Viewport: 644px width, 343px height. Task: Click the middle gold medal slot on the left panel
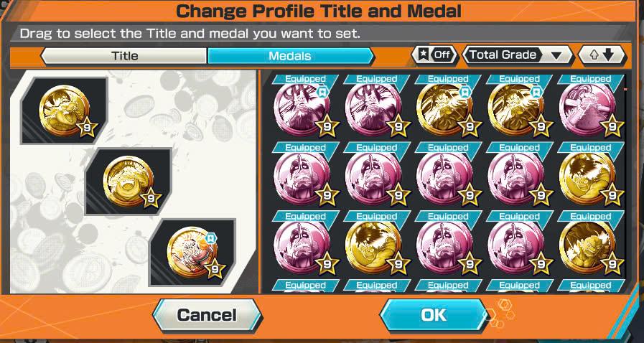point(129,182)
